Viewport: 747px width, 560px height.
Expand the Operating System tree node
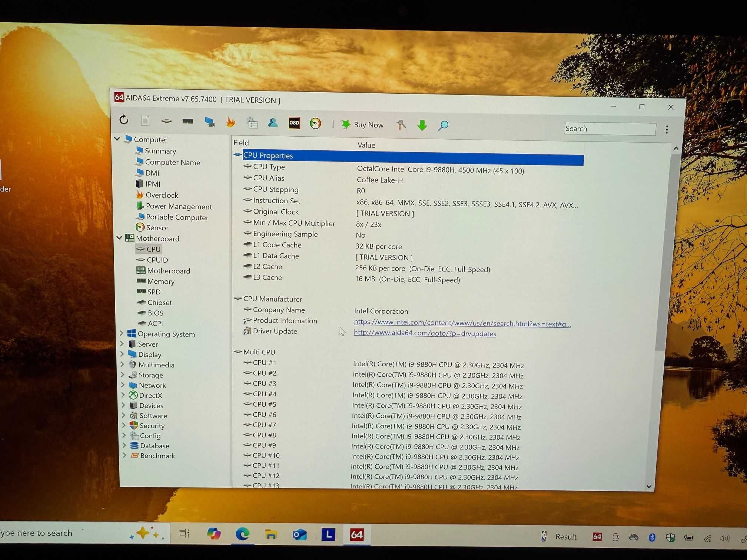click(122, 333)
